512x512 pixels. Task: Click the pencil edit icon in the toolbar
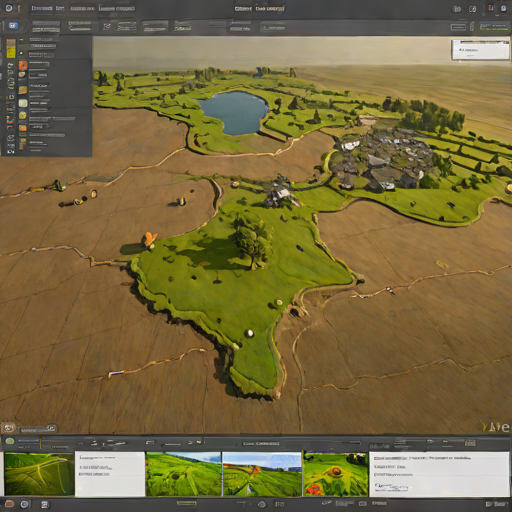[107, 26]
